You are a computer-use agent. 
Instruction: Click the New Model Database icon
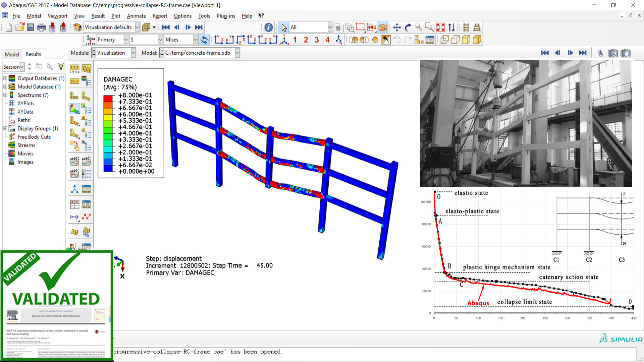click(x=9, y=27)
